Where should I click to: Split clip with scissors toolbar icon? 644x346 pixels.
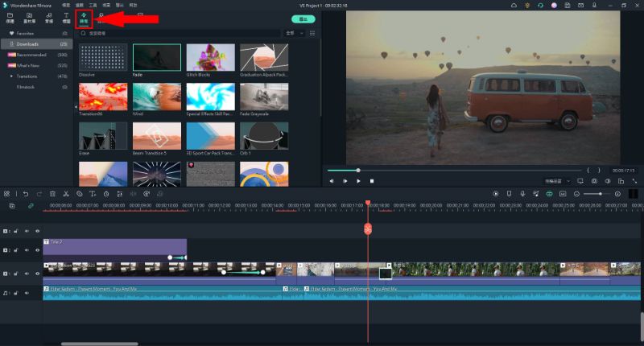pos(66,194)
